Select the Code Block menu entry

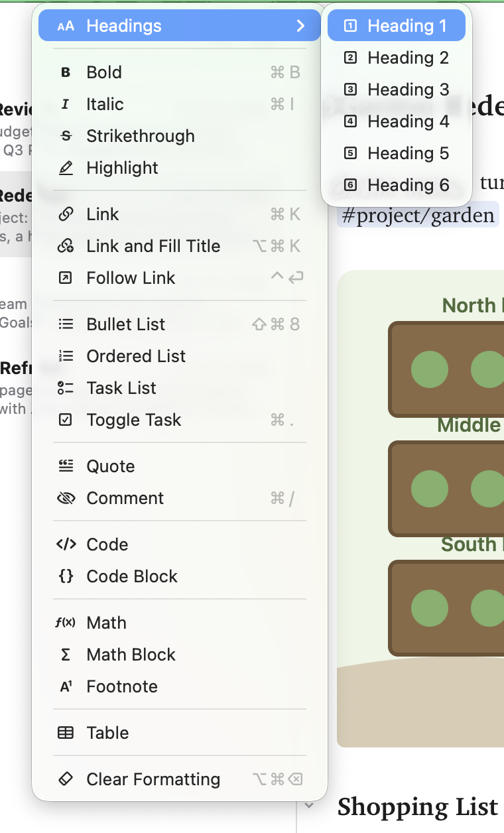(x=180, y=576)
